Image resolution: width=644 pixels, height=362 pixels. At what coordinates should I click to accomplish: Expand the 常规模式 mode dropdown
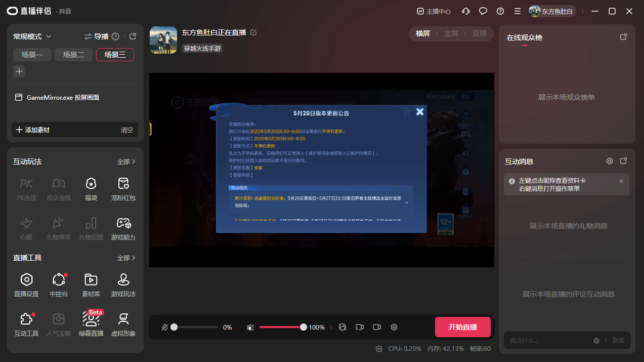(32, 36)
